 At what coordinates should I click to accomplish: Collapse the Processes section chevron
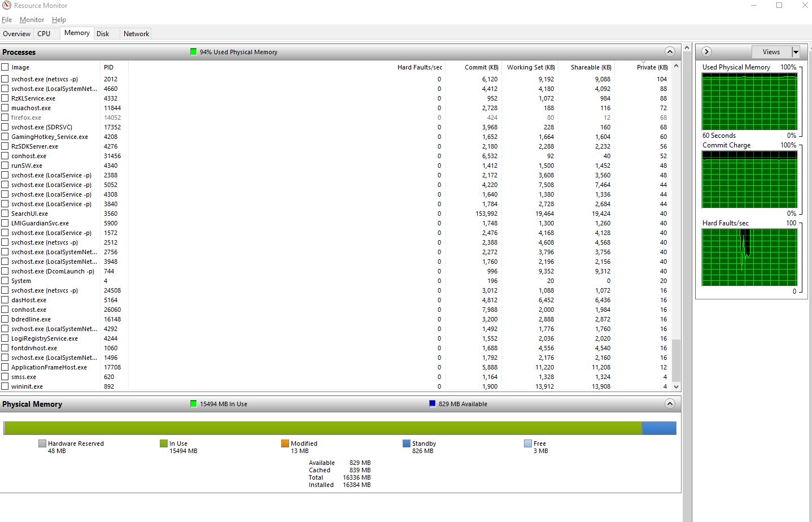(x=670, y=52)
